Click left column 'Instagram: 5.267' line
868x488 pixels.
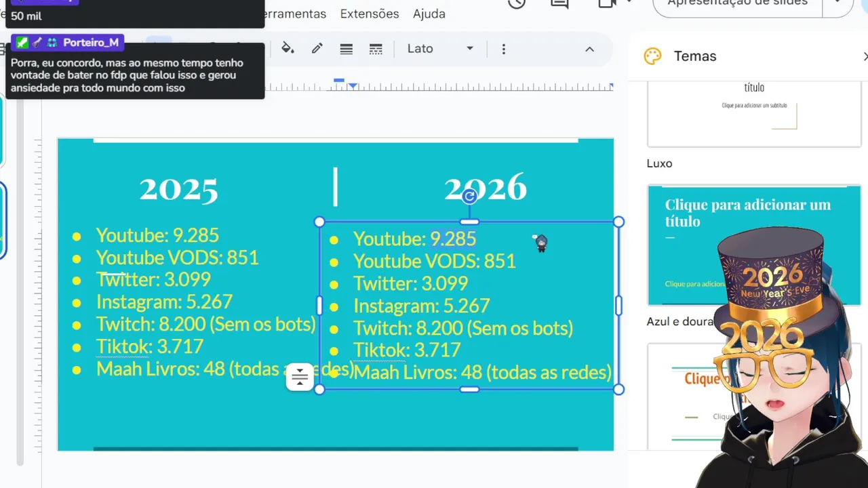164,302
